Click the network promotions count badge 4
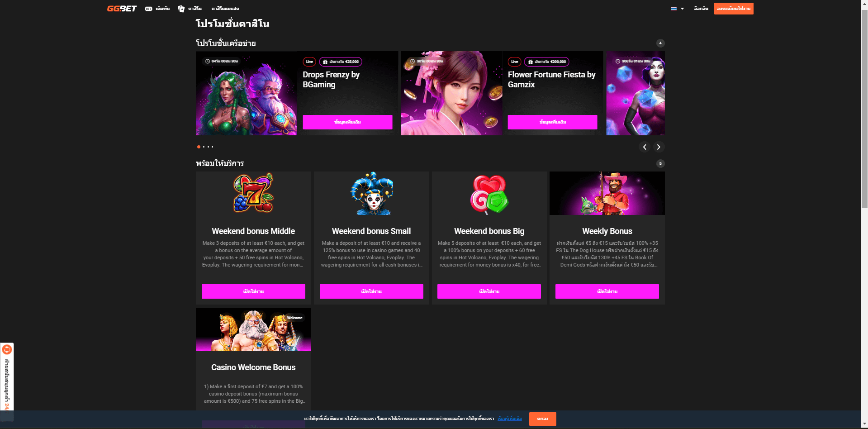The height and width of the screenshot is (429, 868). point(660,43)
